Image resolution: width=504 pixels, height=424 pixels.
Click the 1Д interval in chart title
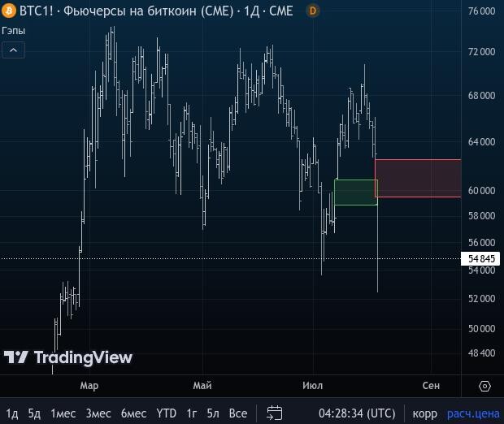(x=252, y=11)
